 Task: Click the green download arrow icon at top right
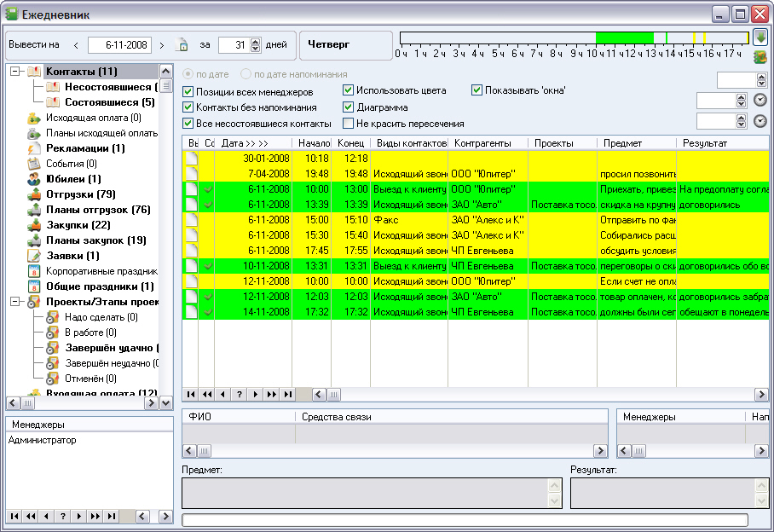760,37
